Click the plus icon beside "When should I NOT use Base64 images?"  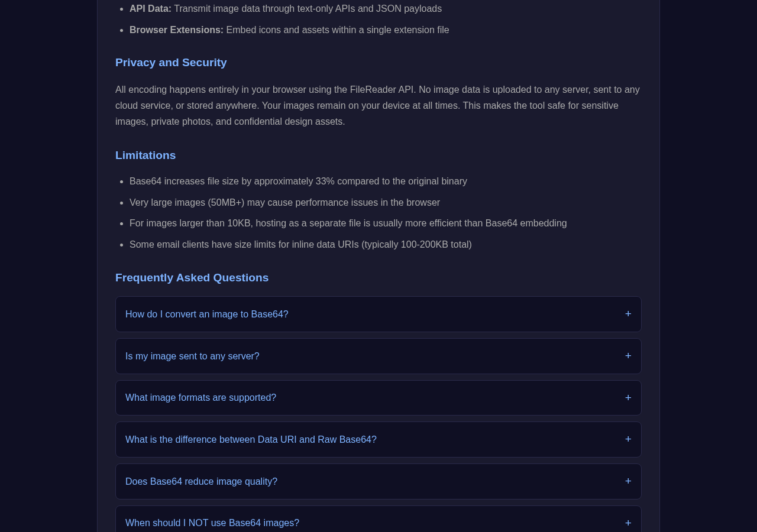click(x=628, y=523)
